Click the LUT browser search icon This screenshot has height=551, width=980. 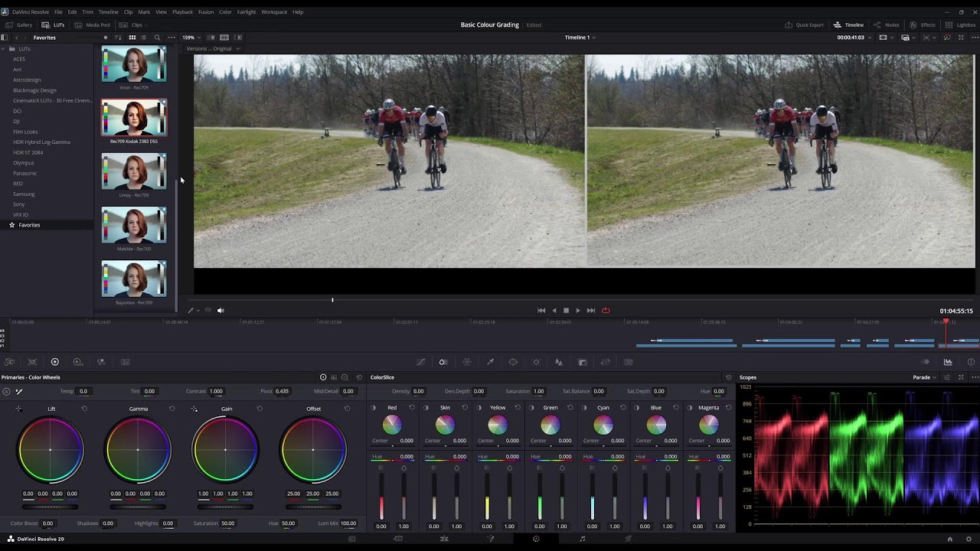click(x=158, y=37)
